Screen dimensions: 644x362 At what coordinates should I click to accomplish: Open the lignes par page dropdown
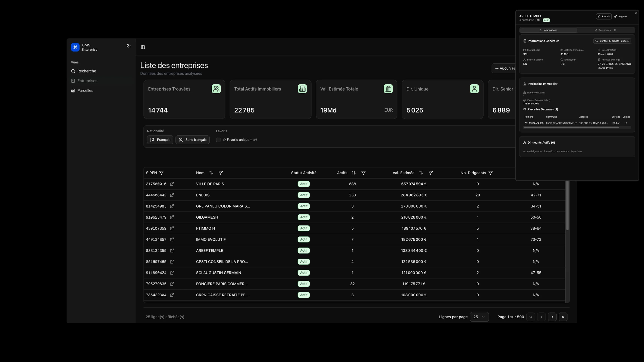point(479,317)
